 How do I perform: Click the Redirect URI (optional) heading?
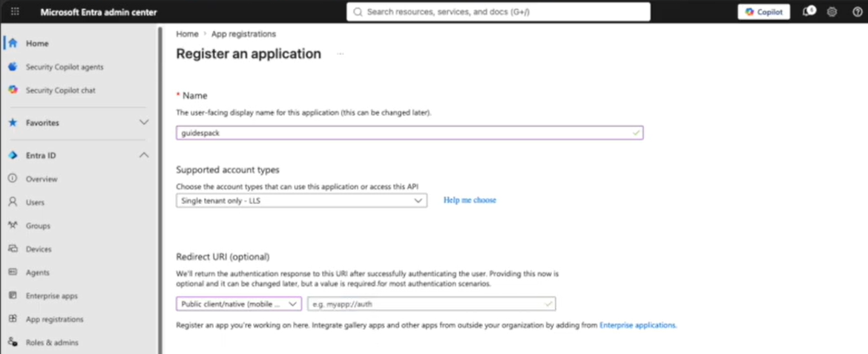click(x=223, y=257)
